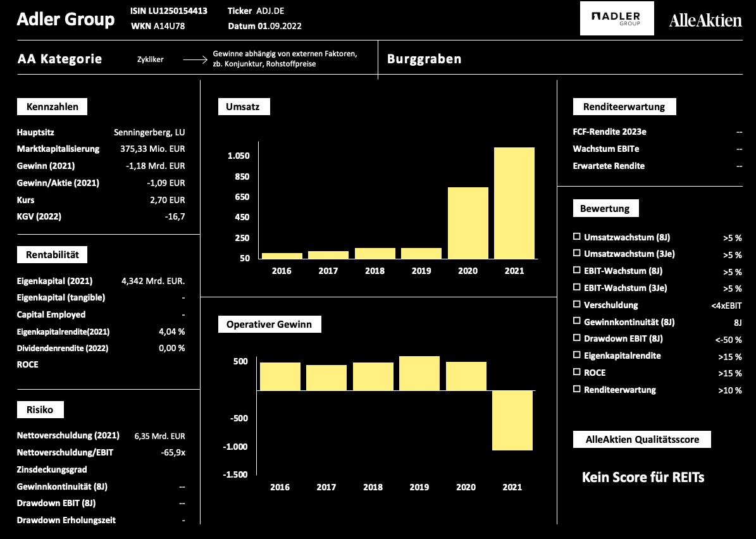Screen dimensions: 756x539
Task: Click the 4,342 Mrd. EUR. Eigenkapital value
Action: tap(153, 281)
